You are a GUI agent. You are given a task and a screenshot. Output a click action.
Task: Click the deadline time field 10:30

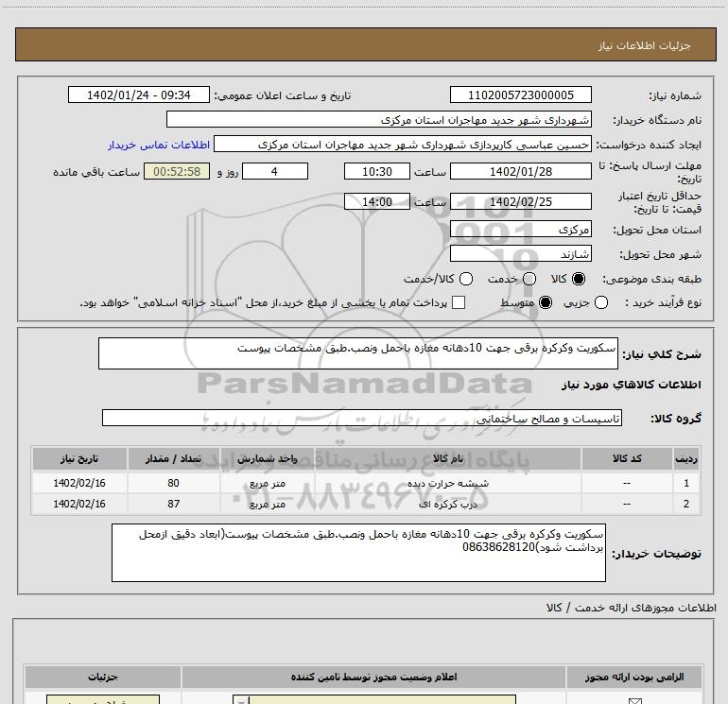click(377, 171)
